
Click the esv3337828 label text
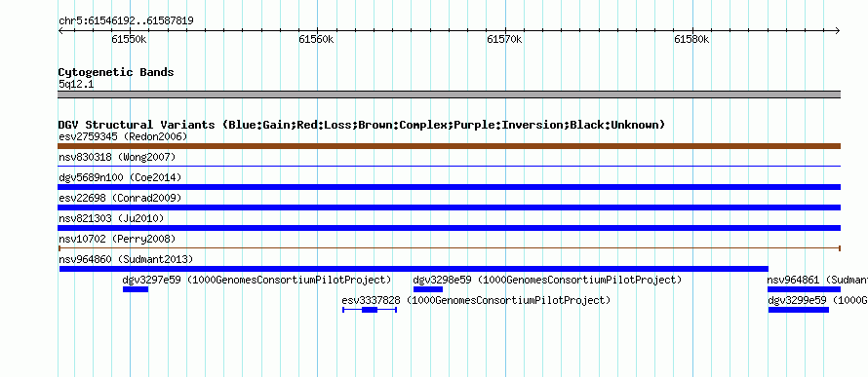coord(476,300)
